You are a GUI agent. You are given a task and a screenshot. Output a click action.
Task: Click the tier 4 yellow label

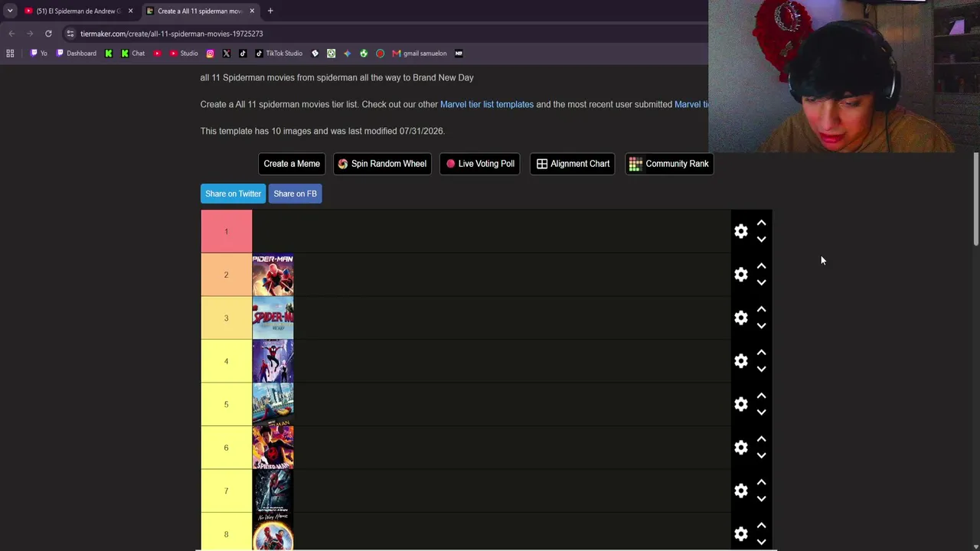coord(226,360)
